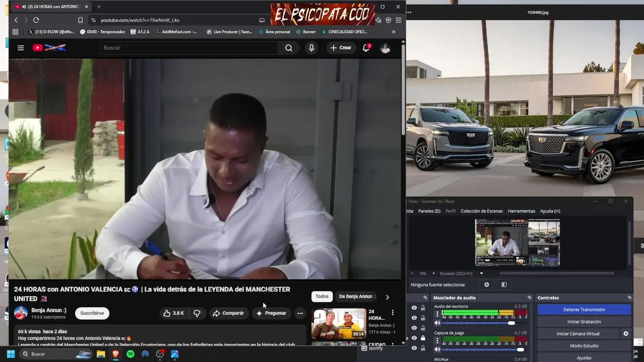Open options for 24 HORA suggested video
This screenshot has width=644, height=362.
pos(392,312)
